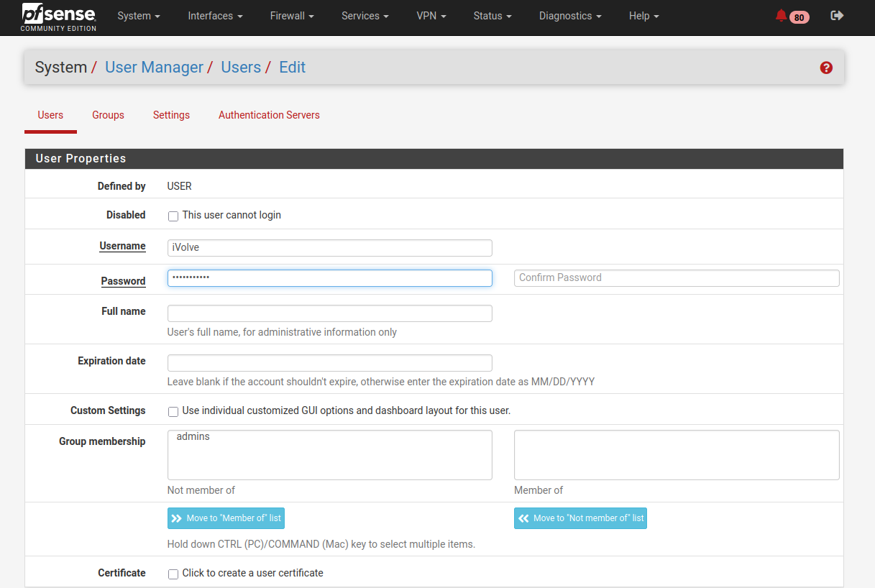Click the pfSense Community Edition logo
Screen dimensions: 875x588
[58, 17]
